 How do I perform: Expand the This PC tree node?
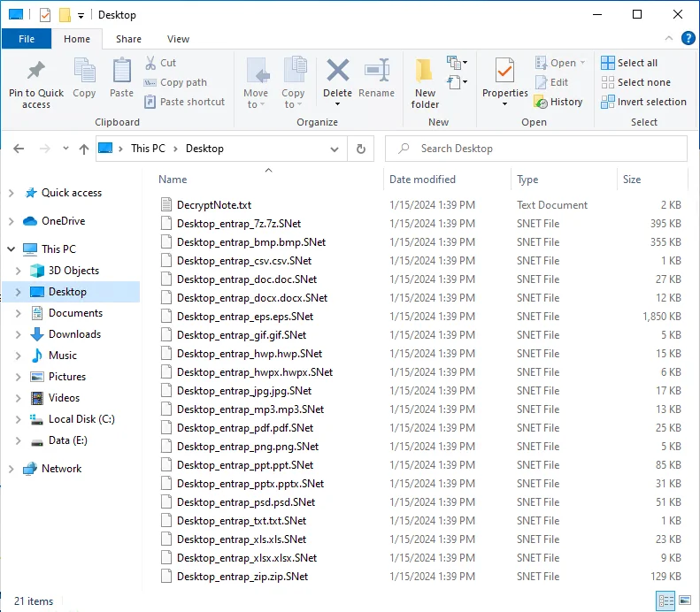click(x=11, y=249)
